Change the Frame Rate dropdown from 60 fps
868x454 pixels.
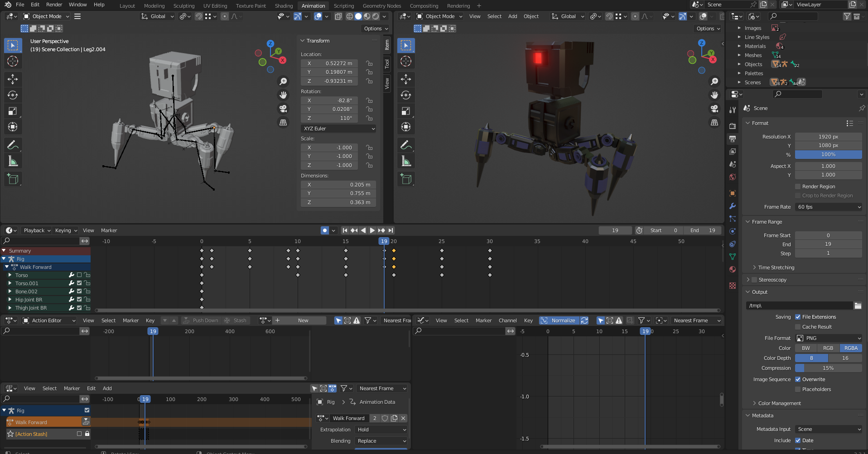[828, 207]
